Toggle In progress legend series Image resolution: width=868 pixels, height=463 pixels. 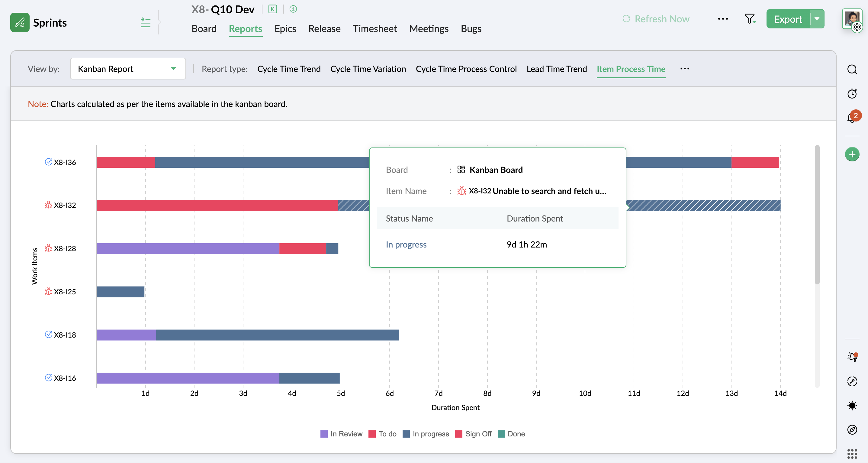(x=426, y=434)
